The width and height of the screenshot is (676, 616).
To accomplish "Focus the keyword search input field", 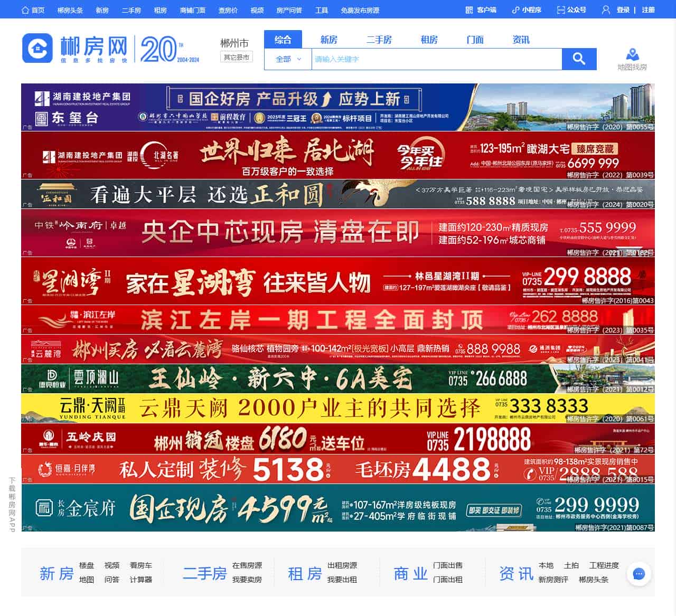I will click(437, 59).
